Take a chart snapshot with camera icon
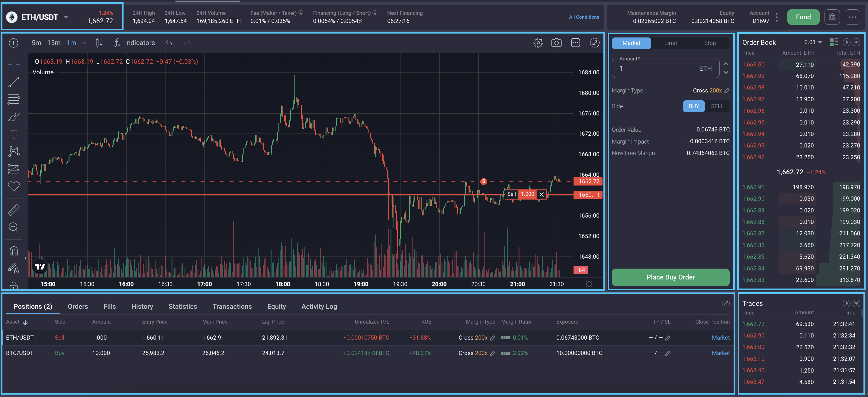 click(x=556, y=43)
